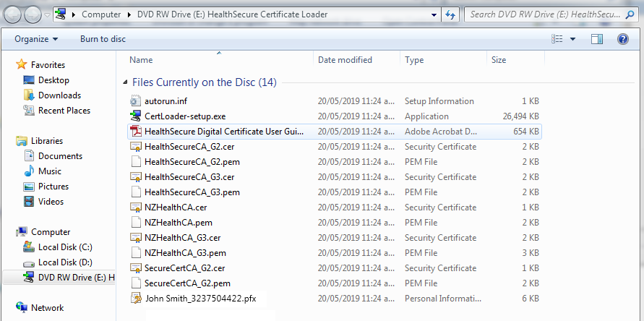Viewport: 644px width, 321px height.
Task: Click the Back navigation arrow
Action: click(14, 14)
